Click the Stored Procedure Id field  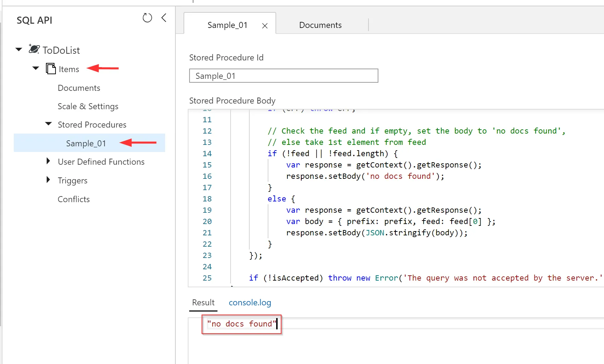pyautogui.click(x=284, y=76)
